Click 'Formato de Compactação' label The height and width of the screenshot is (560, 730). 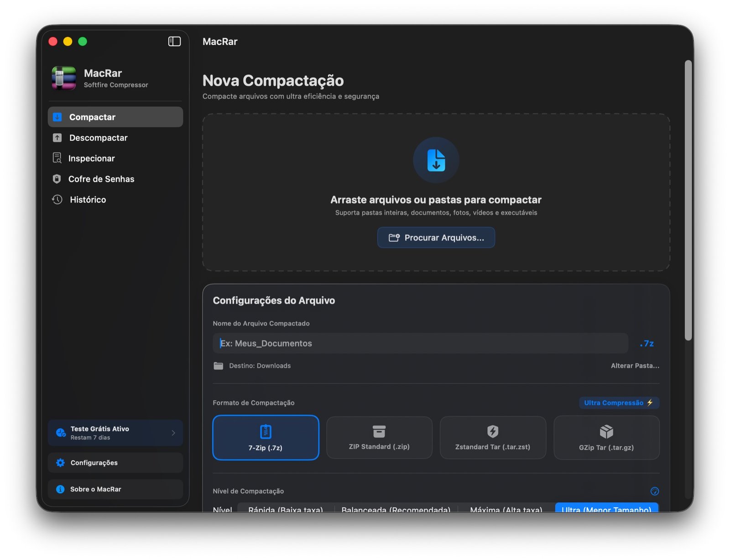254,403
